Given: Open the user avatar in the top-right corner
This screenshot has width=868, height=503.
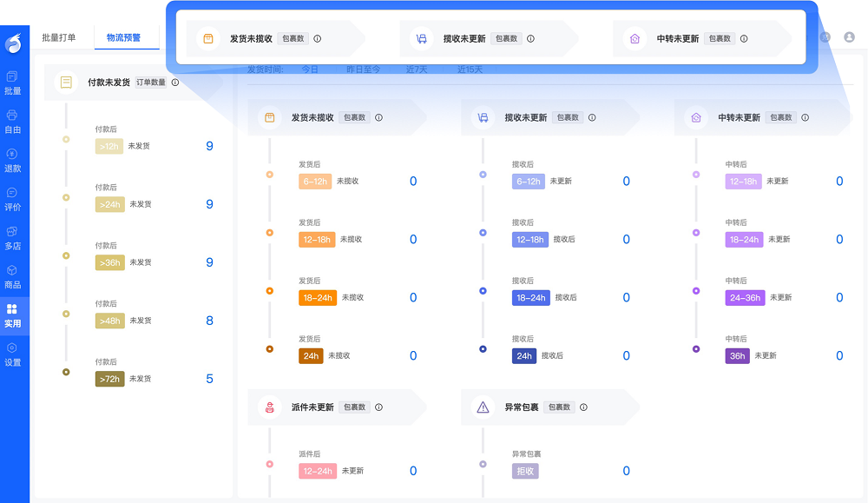Looking at the screenshot, I should click(849, 37).
